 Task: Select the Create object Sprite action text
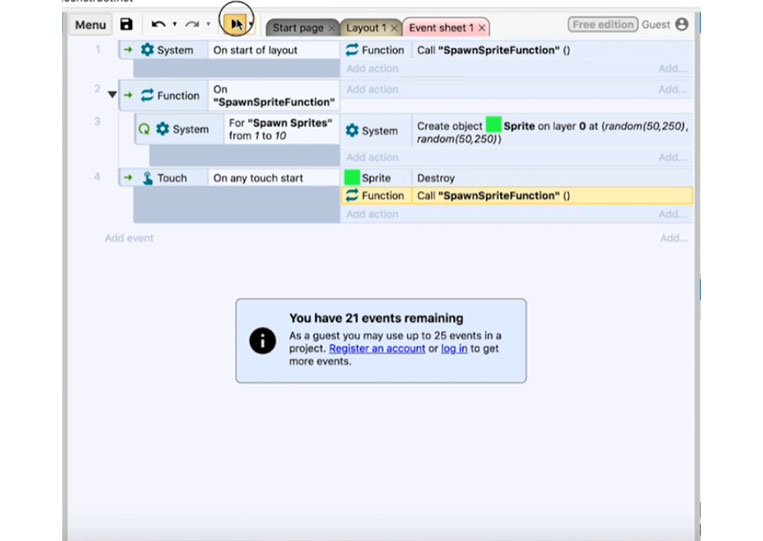(553, 132)
